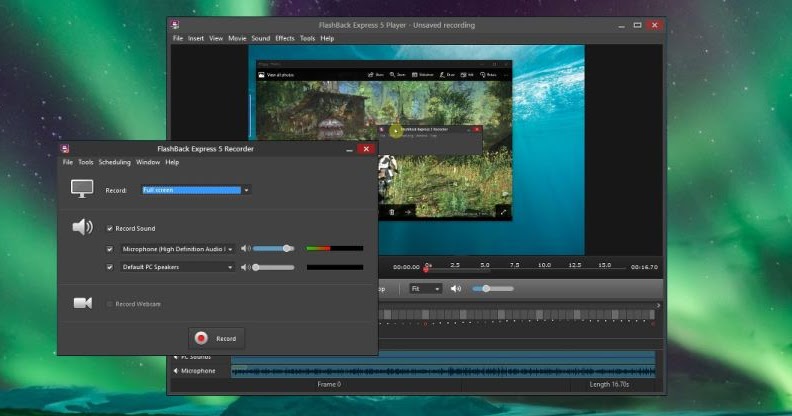
Task: Open the Insert menu in Player
Action: (196, 38)
